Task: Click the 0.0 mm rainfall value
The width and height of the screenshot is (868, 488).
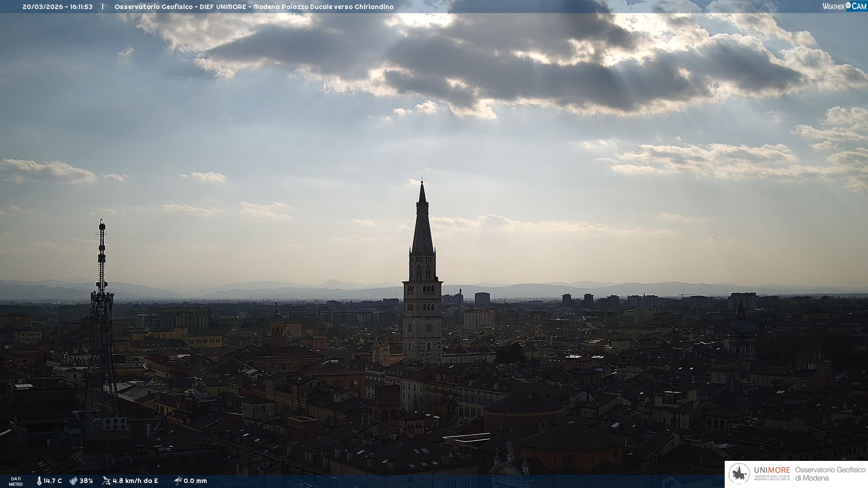Action: tap(195, 481)
